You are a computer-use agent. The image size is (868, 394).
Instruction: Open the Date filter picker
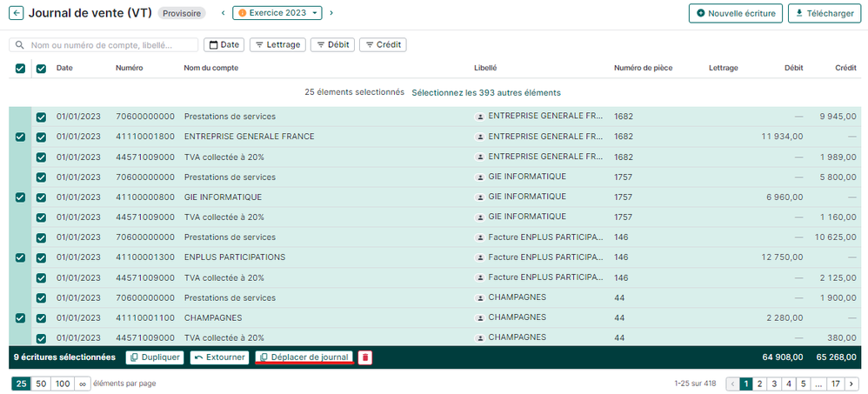pos(224,44)
